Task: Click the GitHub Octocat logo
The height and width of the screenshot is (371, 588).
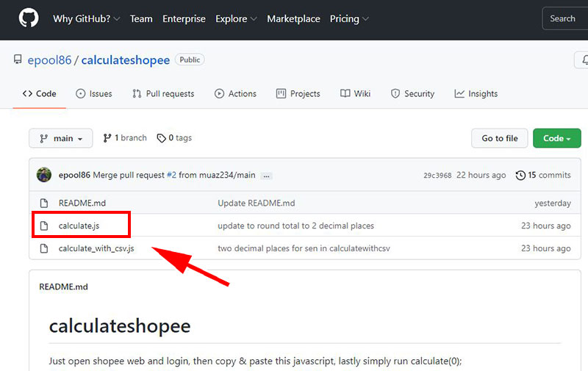Action: click(x=29, y=18)
